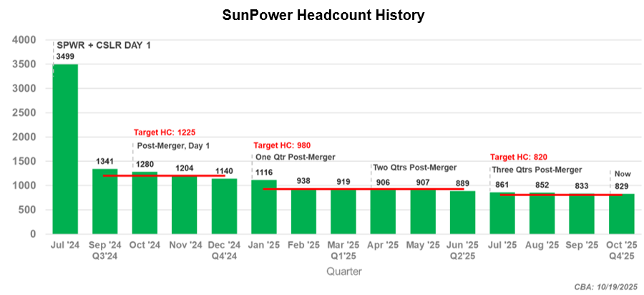Click the Jun '25 bar valued 889

point(463,213)
